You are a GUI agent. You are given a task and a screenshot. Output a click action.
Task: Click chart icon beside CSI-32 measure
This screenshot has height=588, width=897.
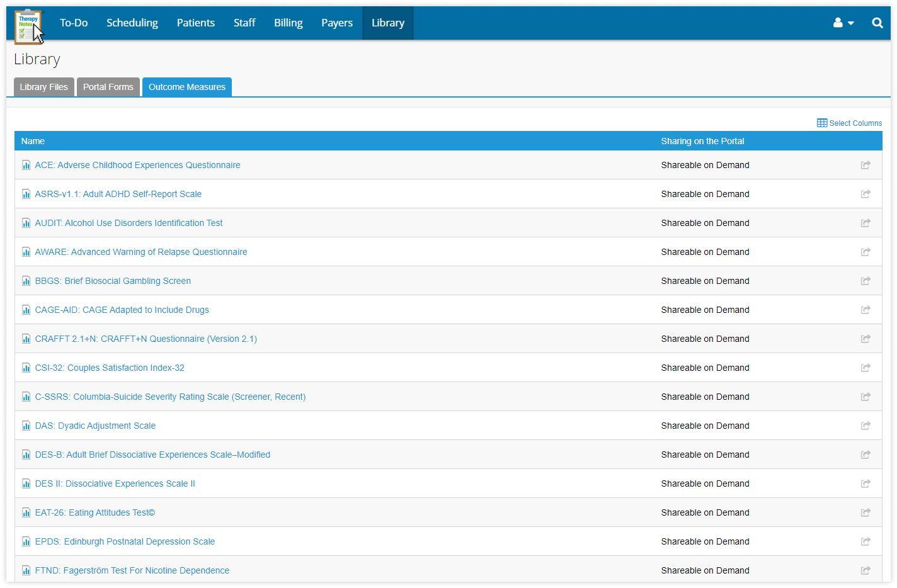(x=26, y=368)
